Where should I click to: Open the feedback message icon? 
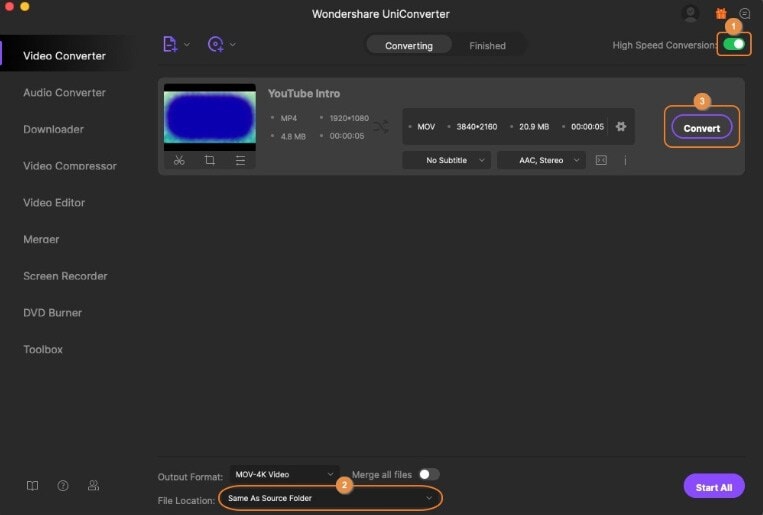pos(745,14)
